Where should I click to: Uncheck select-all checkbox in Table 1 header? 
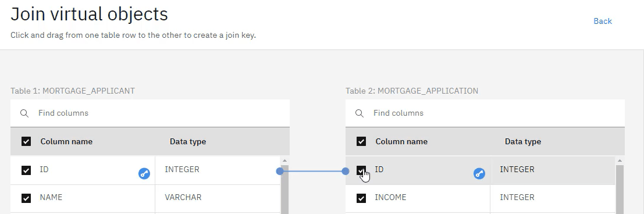(26, 141)
